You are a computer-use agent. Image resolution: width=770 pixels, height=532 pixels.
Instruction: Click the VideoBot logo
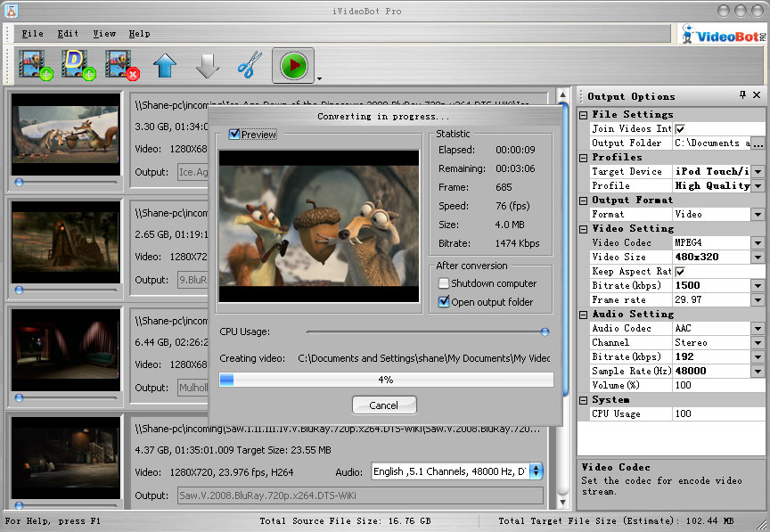point(724,35)
